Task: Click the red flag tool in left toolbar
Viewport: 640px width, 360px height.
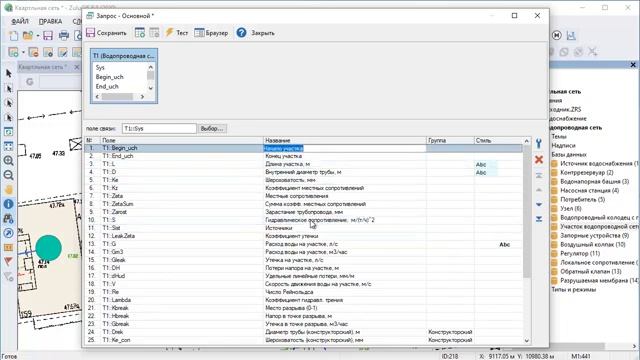Action: [x=9, y=262]
